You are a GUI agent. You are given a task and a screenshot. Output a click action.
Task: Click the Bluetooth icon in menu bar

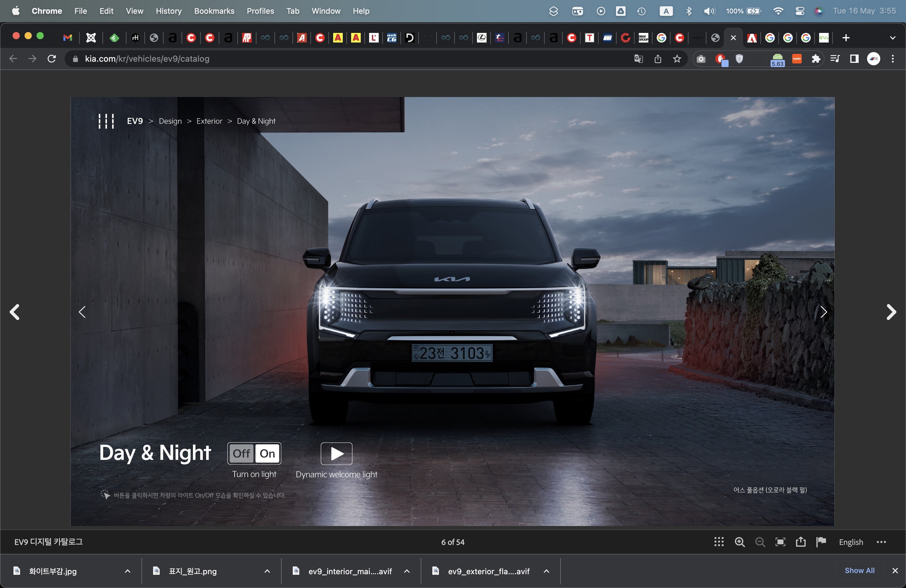(x=688, y=11)
